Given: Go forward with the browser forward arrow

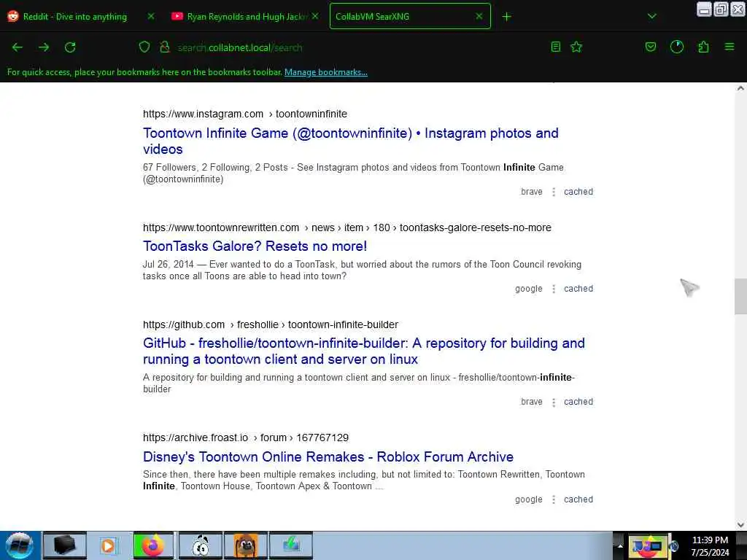Looking at the screenshot, I should pyautogui.click(x=44, y=47).
